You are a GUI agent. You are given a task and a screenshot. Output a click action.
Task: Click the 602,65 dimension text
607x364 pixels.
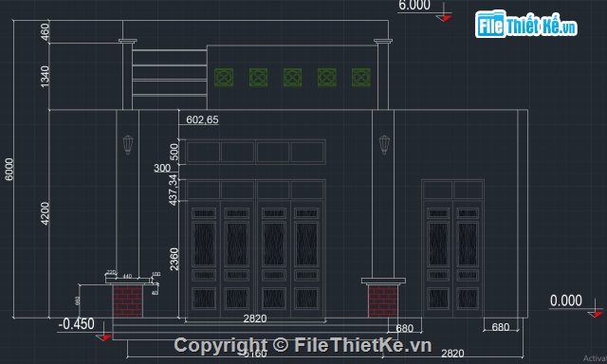202,120
